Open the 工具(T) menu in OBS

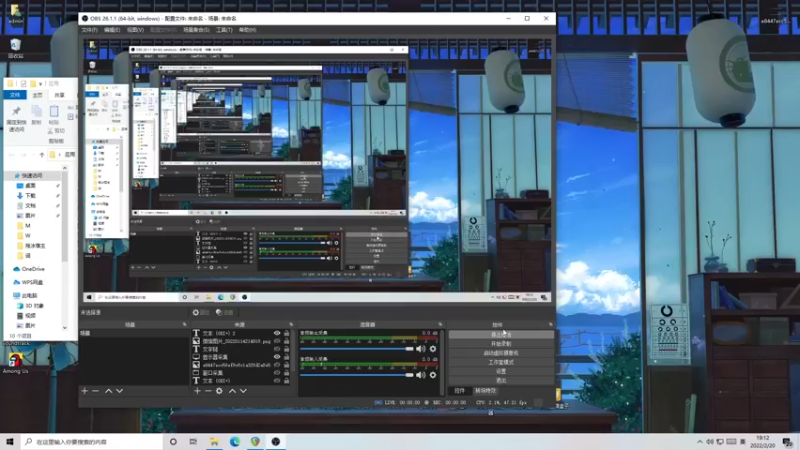tap(224, 30)
